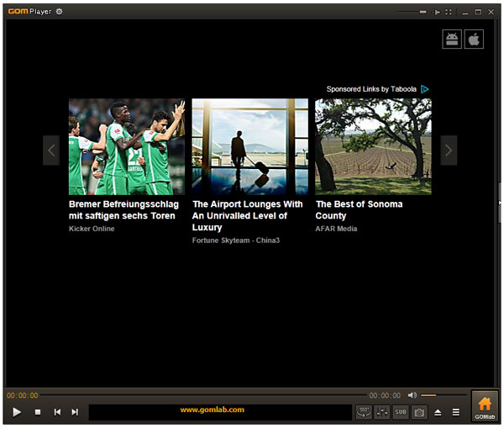The width and height of the screenshot is (504, 428).
Task: Show next sponsored links with right arrow
Action: click(449, 151)
